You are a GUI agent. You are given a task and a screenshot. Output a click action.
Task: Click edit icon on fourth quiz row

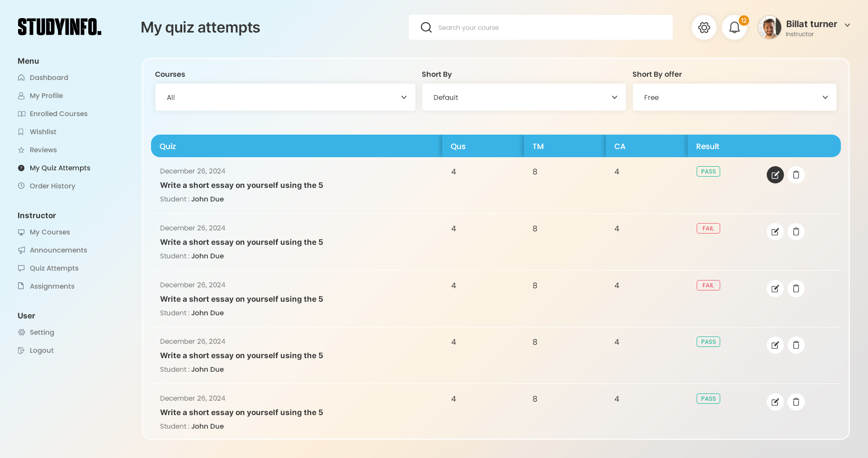775,345
